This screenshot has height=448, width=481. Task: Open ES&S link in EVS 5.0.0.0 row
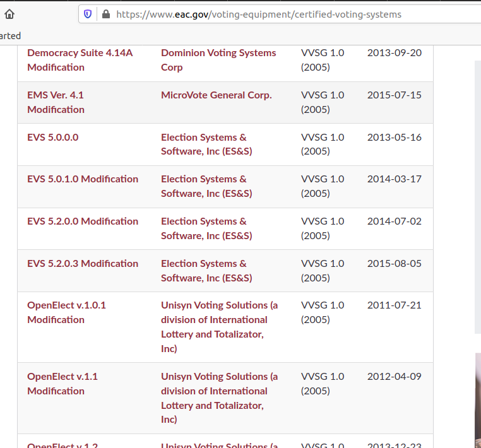pos(206,144)
